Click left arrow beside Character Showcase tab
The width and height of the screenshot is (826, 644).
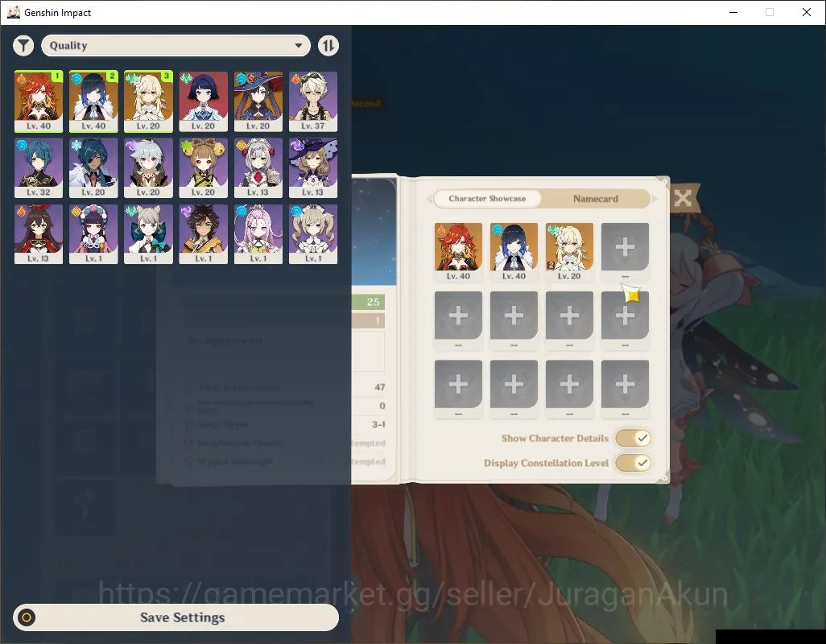click(429, 199)
